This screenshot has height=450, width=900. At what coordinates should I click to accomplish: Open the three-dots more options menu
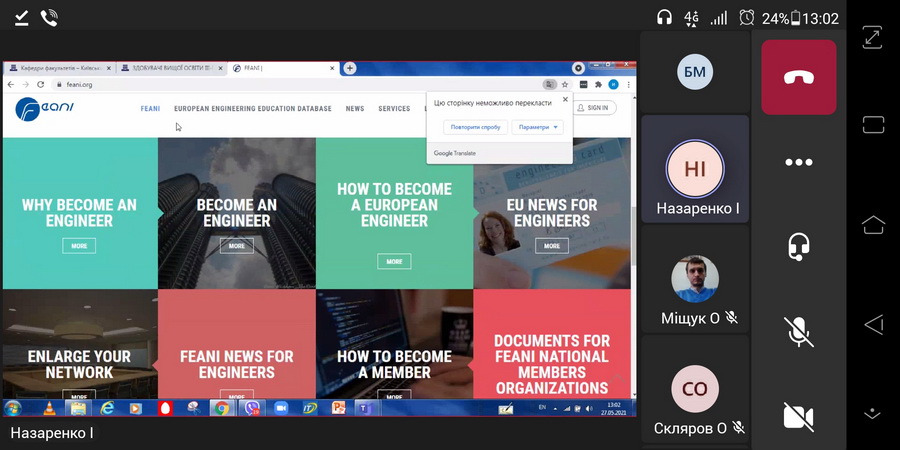point(798,162)
